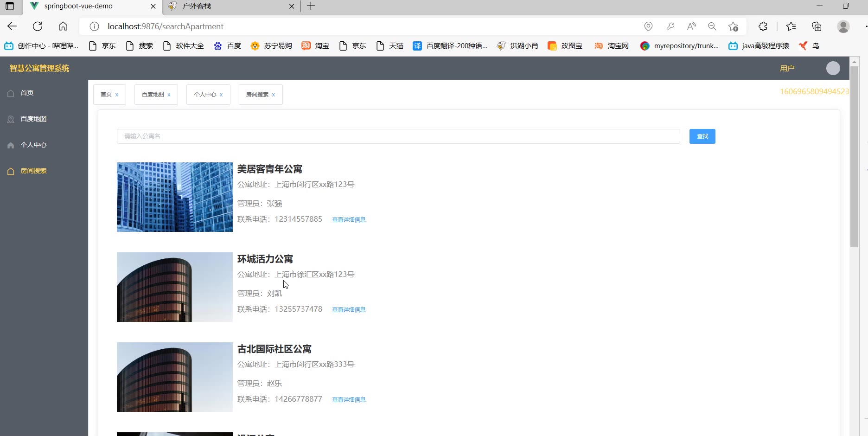Open the browser home page
The height and width of the screenshot is (436, 868).
click(63, 26)
